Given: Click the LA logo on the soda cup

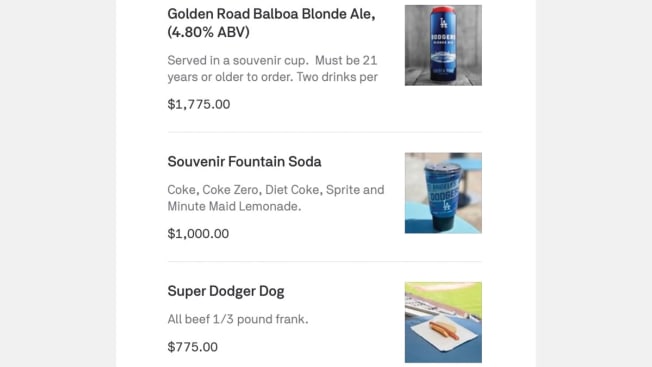Looking at the screenshot, I should [x=446, y=205].
